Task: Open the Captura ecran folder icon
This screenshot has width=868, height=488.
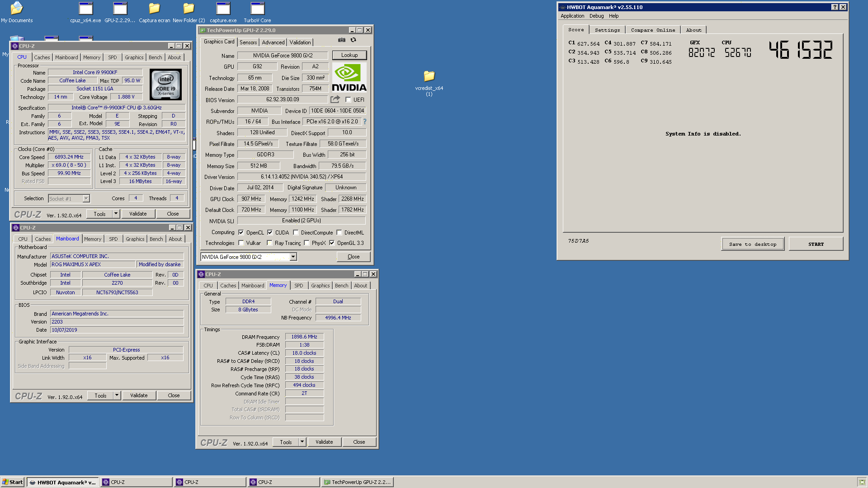Action: pos(155,12)
